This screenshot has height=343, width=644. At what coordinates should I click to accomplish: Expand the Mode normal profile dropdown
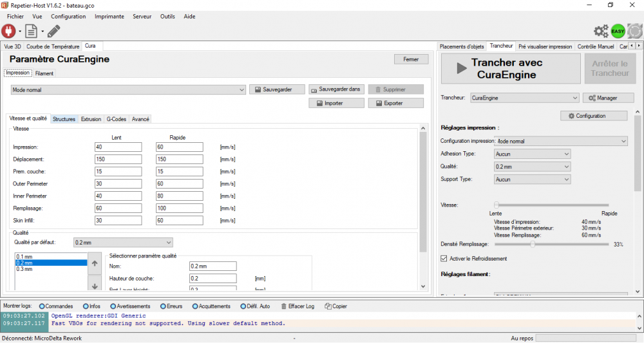click(x=128, y=90)
